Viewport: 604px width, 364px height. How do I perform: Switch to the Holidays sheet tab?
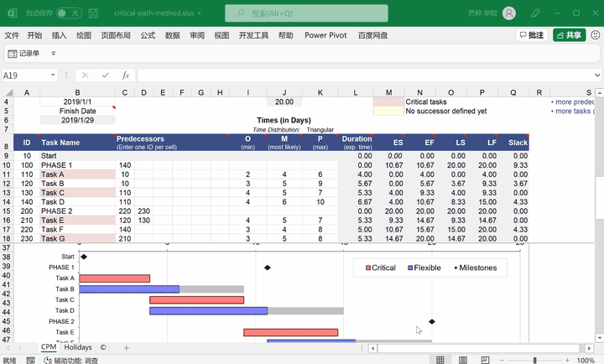pos(78,347)
